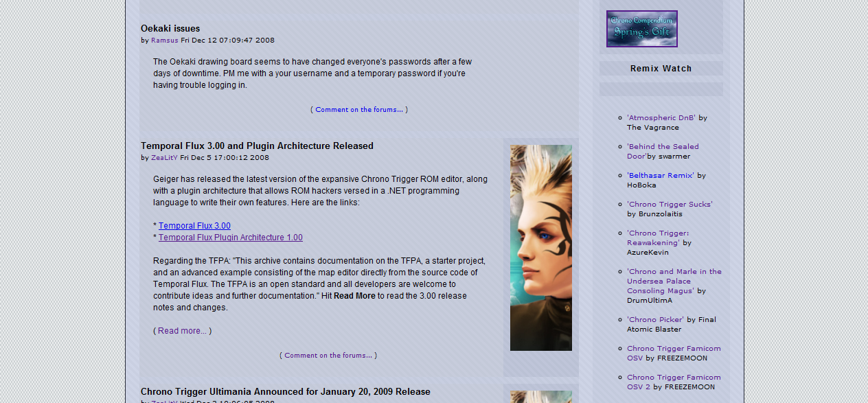Screen dimensions: 868x403
Task: Click 'HoBoka' artist name
Action: 641,185
